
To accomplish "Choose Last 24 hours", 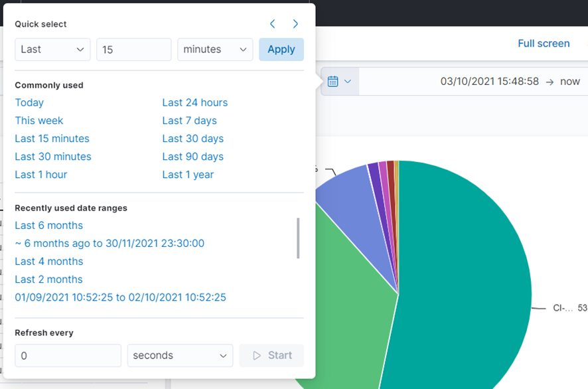I will [195, 103].
